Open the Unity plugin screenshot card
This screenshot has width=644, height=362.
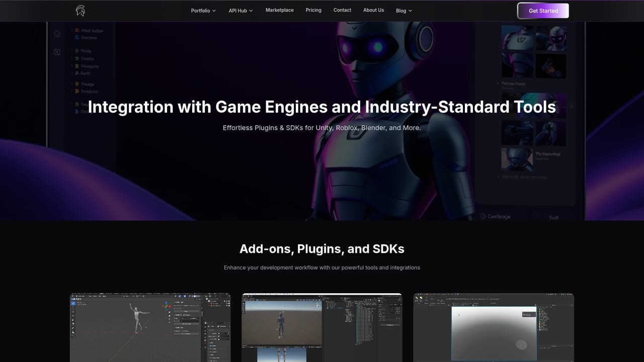(322, 327)
